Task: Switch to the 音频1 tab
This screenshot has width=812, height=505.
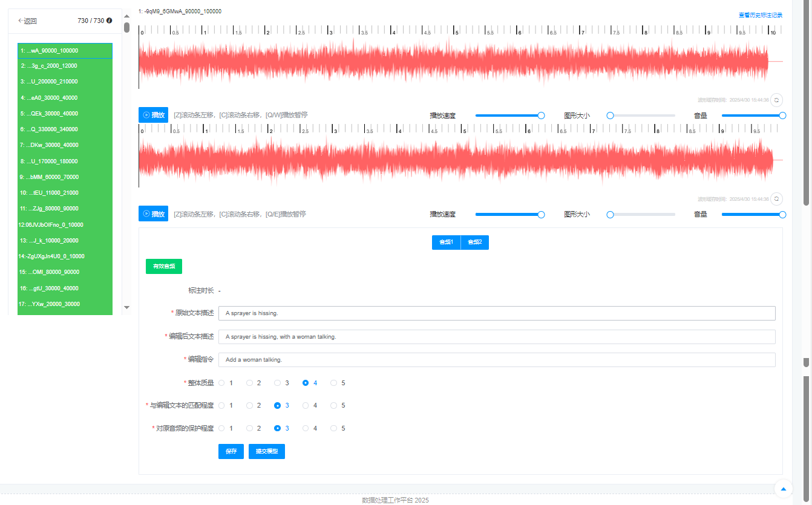Action: pos(446,243)
